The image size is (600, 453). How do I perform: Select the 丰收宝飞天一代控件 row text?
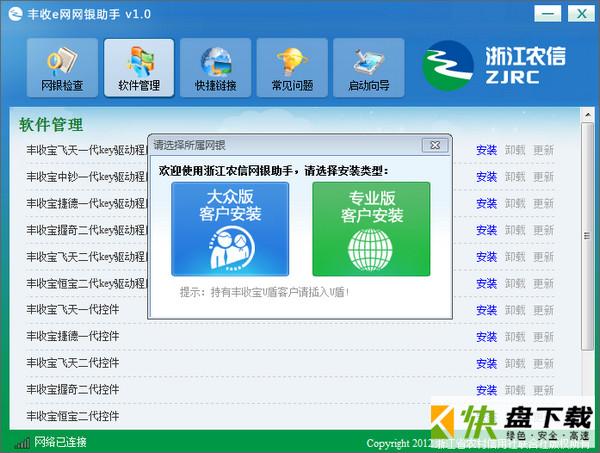(73, 310)
